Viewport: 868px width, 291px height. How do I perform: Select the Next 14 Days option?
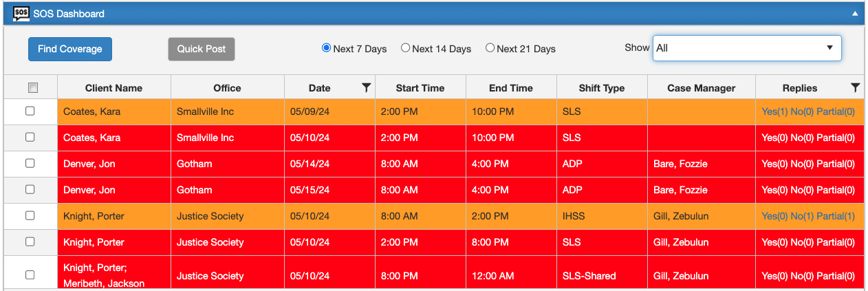pos(406,48)
